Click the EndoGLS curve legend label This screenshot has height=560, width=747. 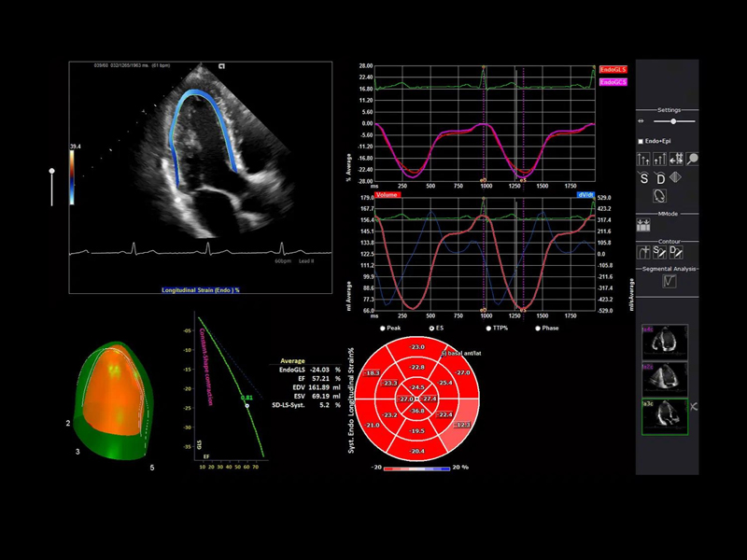(613, 70)
